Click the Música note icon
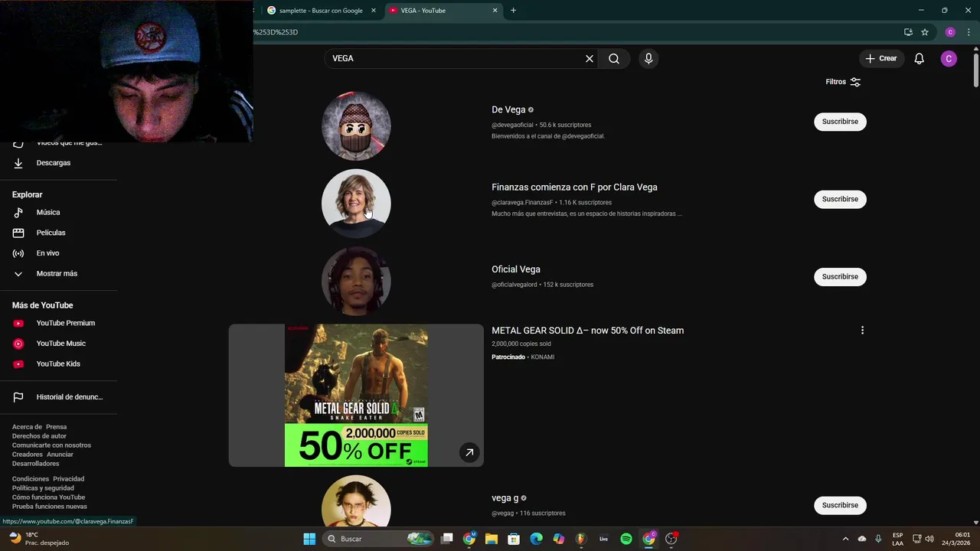Image resolution: width=980 pixels, height=551 pixels. 18,213
